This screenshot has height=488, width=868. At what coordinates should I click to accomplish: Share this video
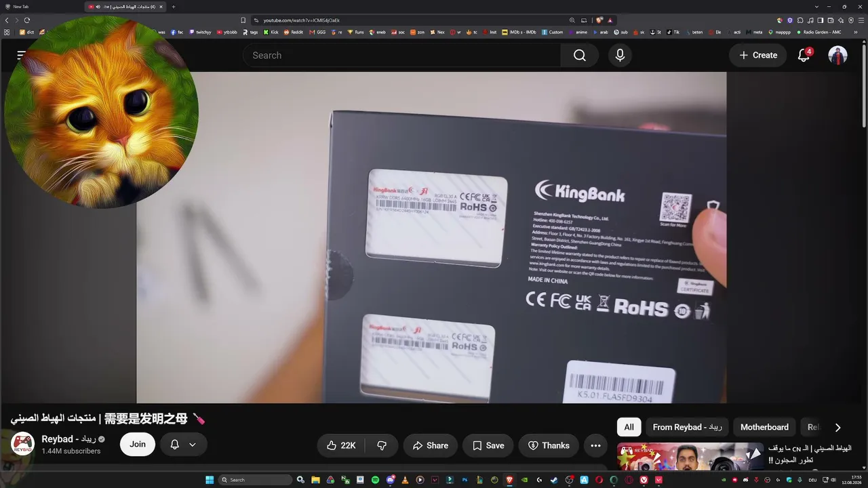(431, 445)
